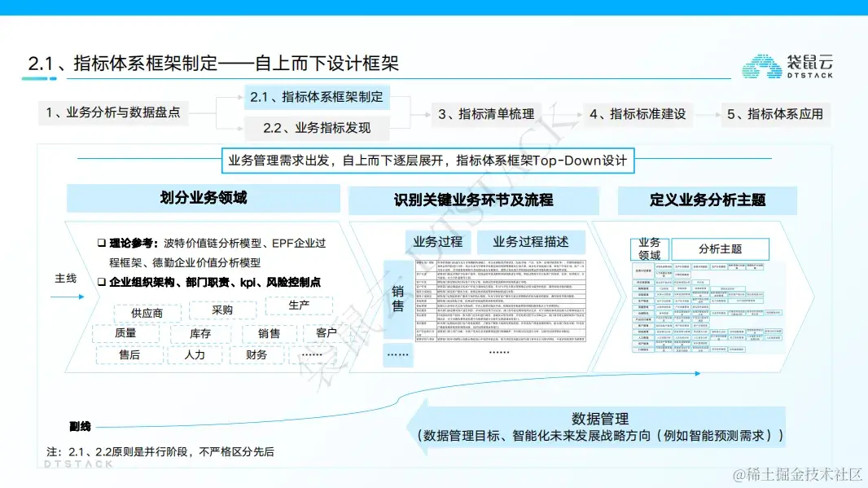Toggle the step 2.1 highlighted stage
This screenshot has width=868, height=488.
[x=317, y=97]
